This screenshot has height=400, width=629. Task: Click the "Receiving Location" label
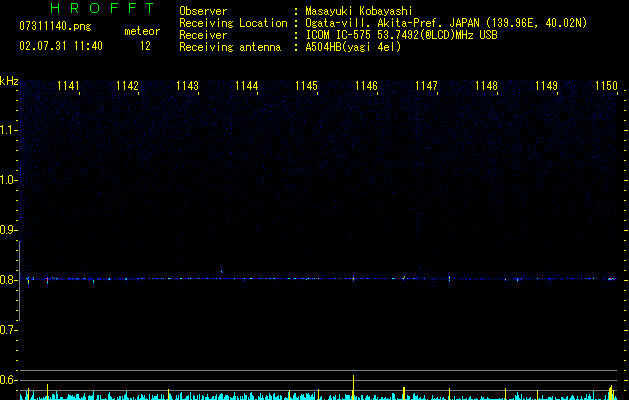[233, 23]
